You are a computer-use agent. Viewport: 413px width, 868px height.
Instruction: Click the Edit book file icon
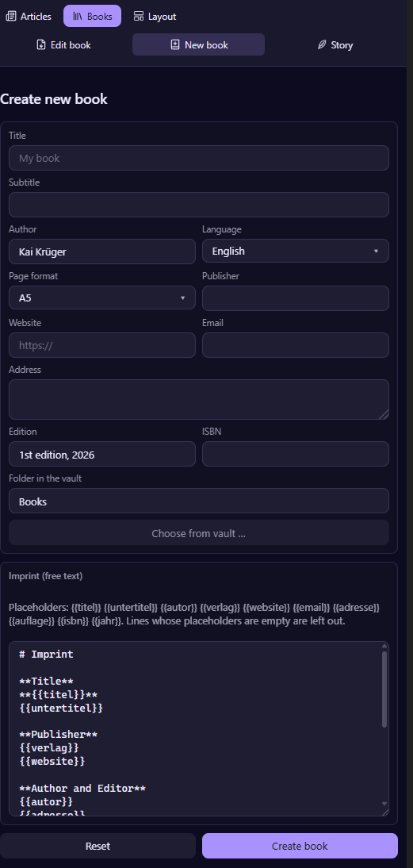point(41,45)
